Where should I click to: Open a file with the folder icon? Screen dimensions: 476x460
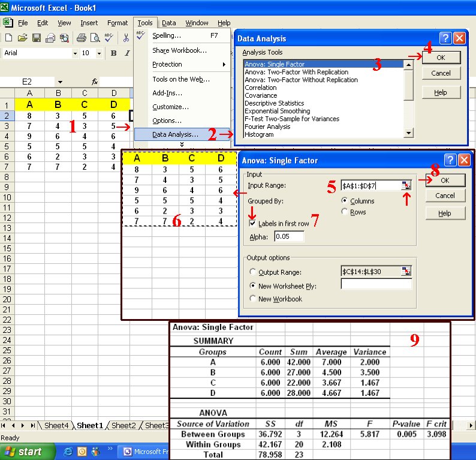22,38
